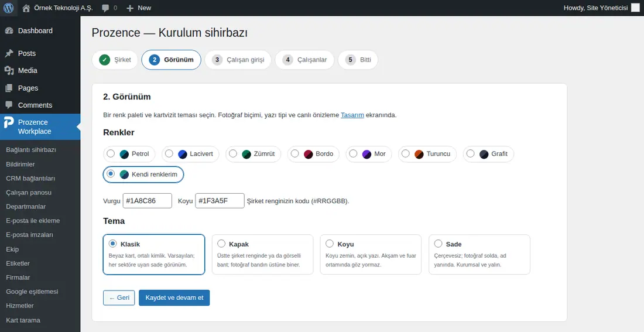The image size is (644, 332).
Task: Select the Petrol color radio button
Action: [x=111, y=153]
